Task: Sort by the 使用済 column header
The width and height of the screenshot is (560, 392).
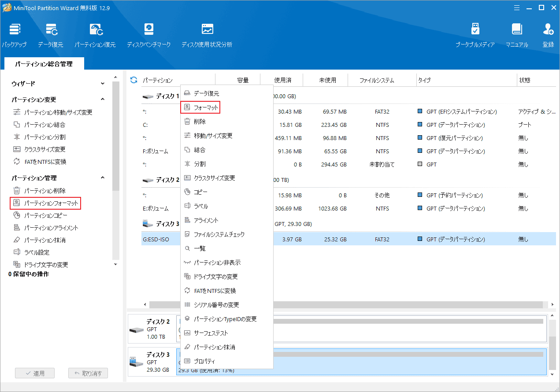Action: pos(282,80)
